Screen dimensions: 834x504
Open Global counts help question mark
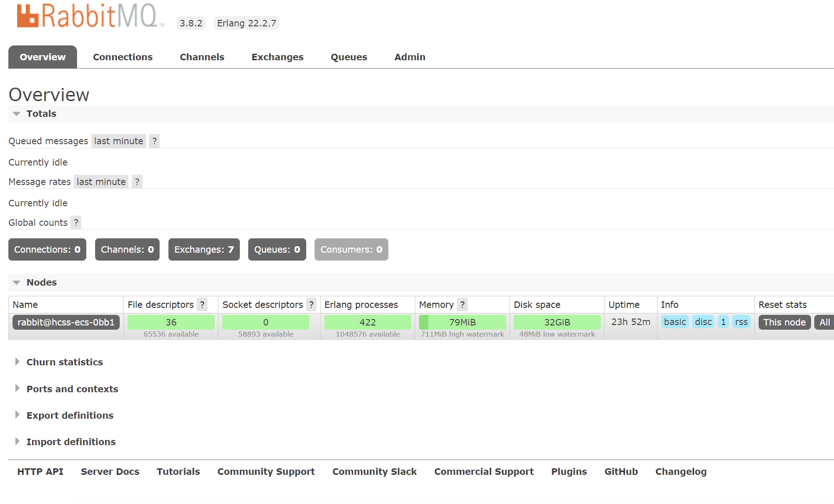(76, 223)
